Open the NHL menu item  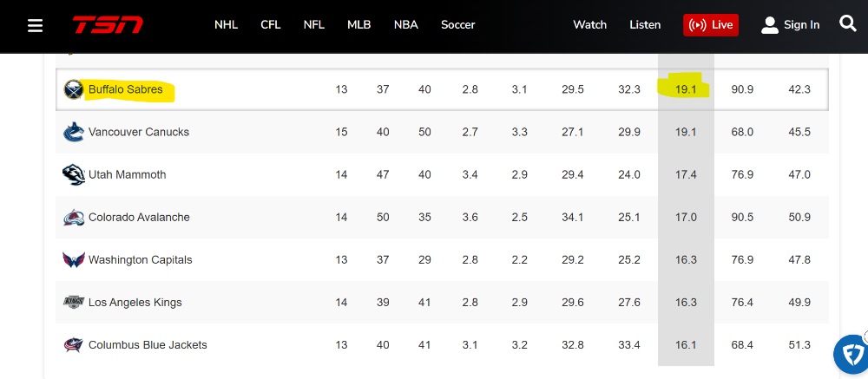click(x=227, y=25)
